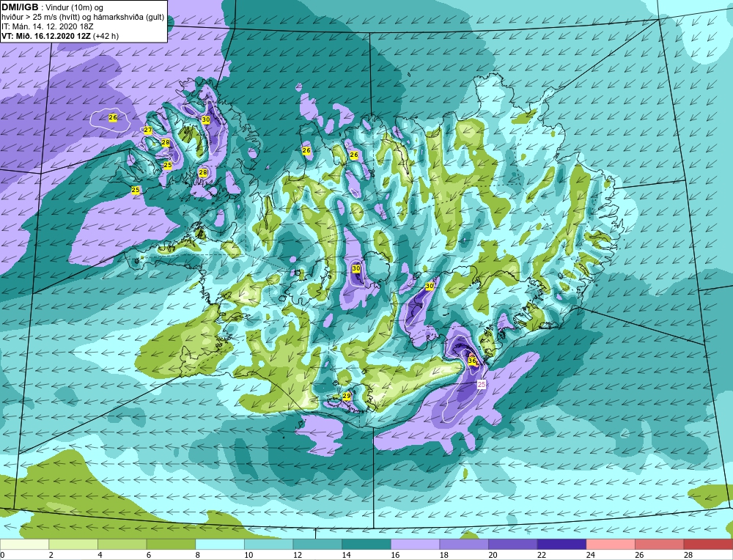The image size is (733, 560).
Task: Pick the red 28+ legend swatch
Action: pyautogui.click(x=708, y=544)
